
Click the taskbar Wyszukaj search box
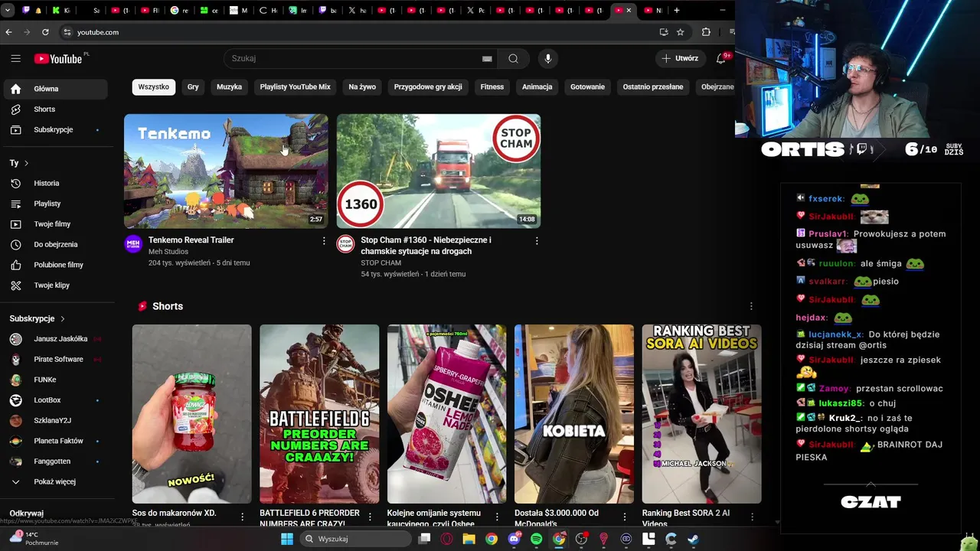(x=354, y=539)
